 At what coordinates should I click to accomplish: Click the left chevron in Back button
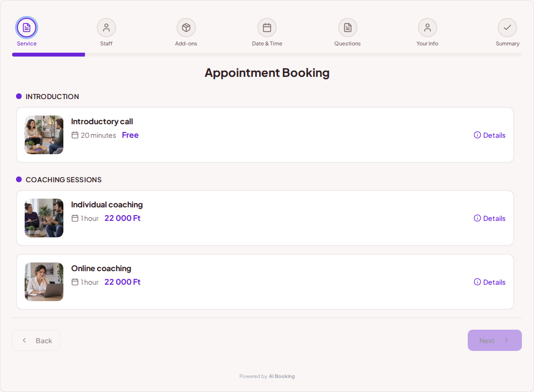[24, 340]
